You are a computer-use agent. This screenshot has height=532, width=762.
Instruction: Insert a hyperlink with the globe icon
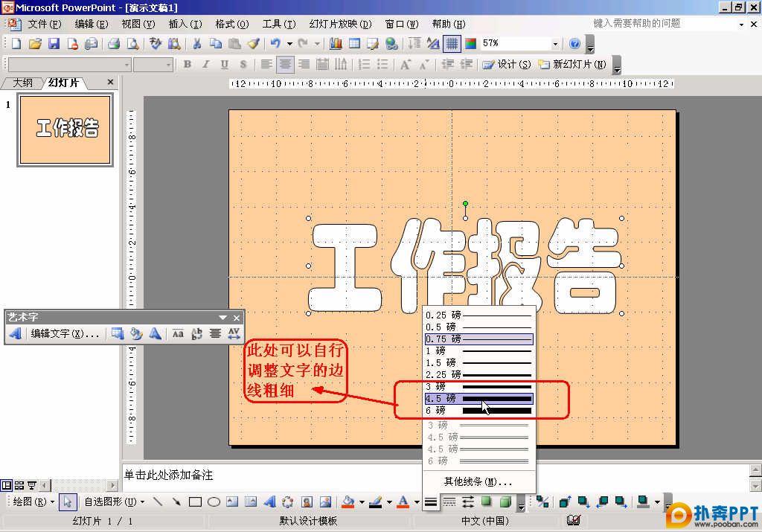391,44
